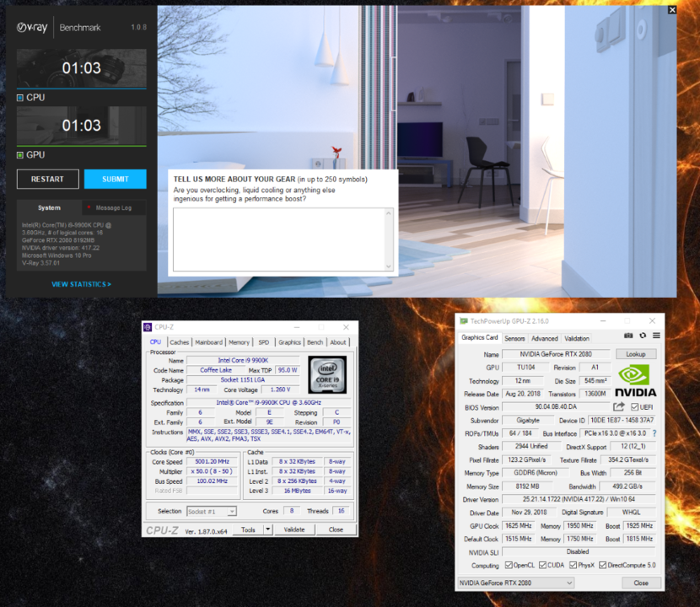Toggle the GPU checkbox in V-Ray Benchmark
Image resolution: width=700 pixels, height=607 pixels.
point(20,155)
